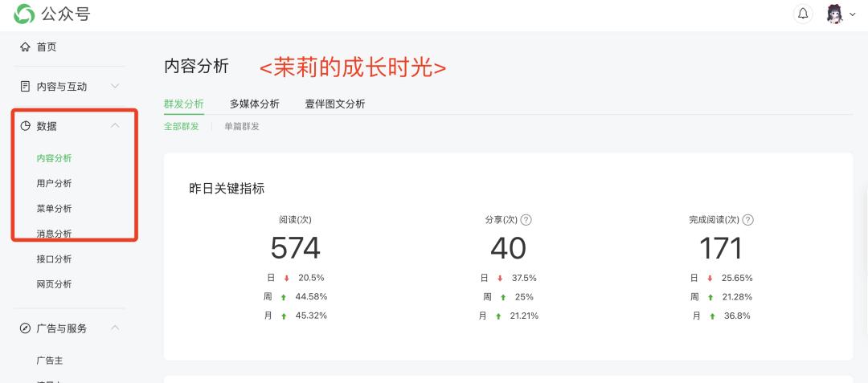The height and width of the screenshot is (383, 868).
Task: Open 广告主 in the sidebar
Action: coord(50,361)
